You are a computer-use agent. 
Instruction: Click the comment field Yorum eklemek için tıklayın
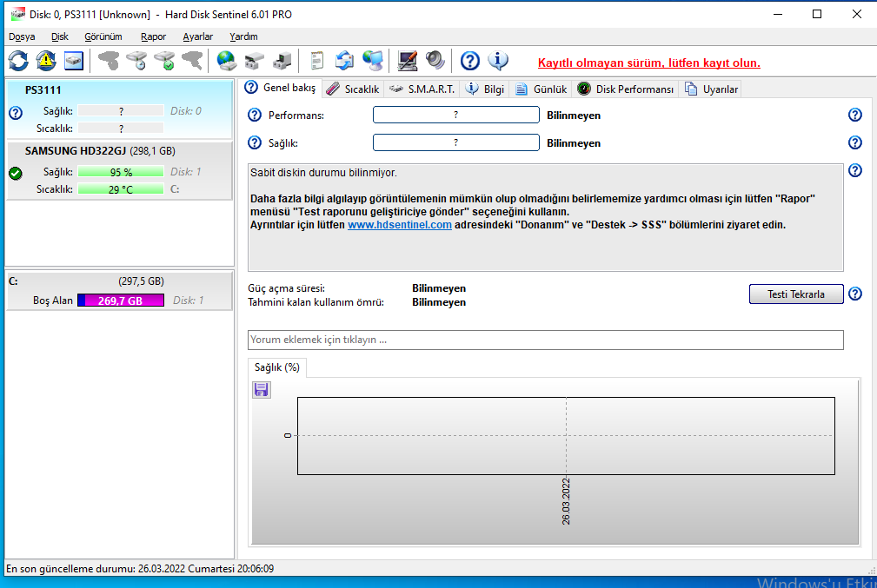click(x=545, y=340)
